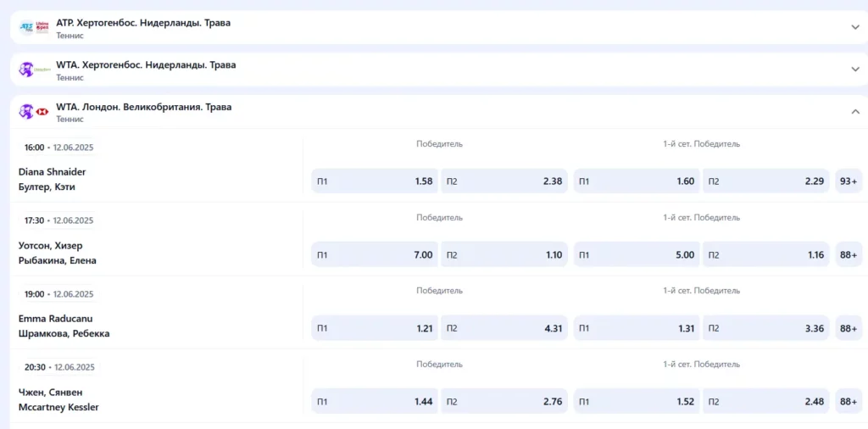Expand the ATP Хертогенбос section chevron
The image size is (868, 429).
point(855,27)
